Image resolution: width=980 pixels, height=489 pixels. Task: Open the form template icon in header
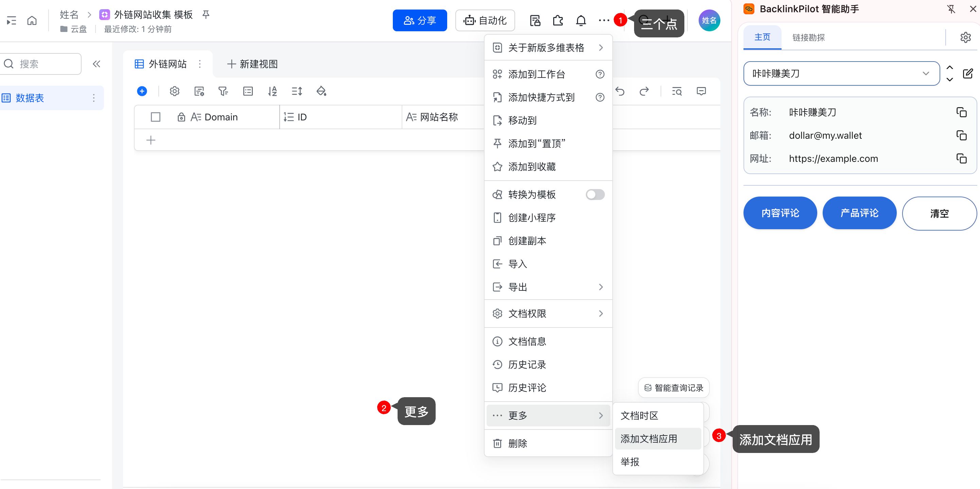535,20
